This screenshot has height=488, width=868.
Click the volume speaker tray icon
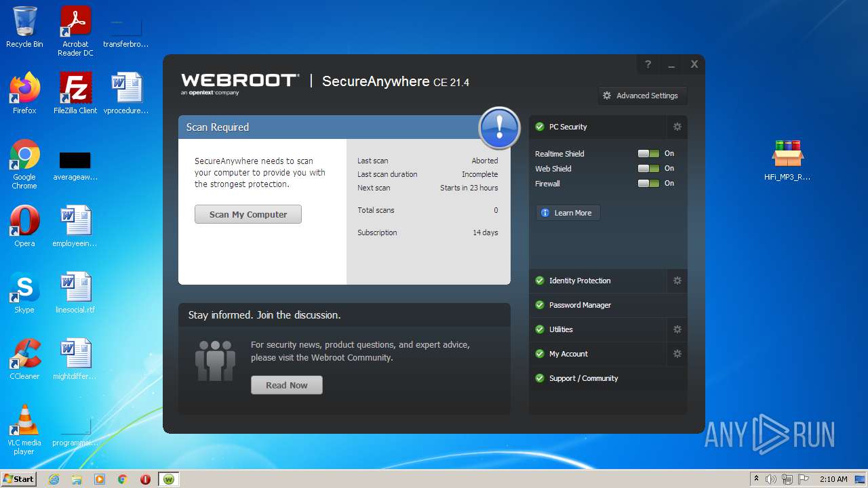tap(771, 479)
